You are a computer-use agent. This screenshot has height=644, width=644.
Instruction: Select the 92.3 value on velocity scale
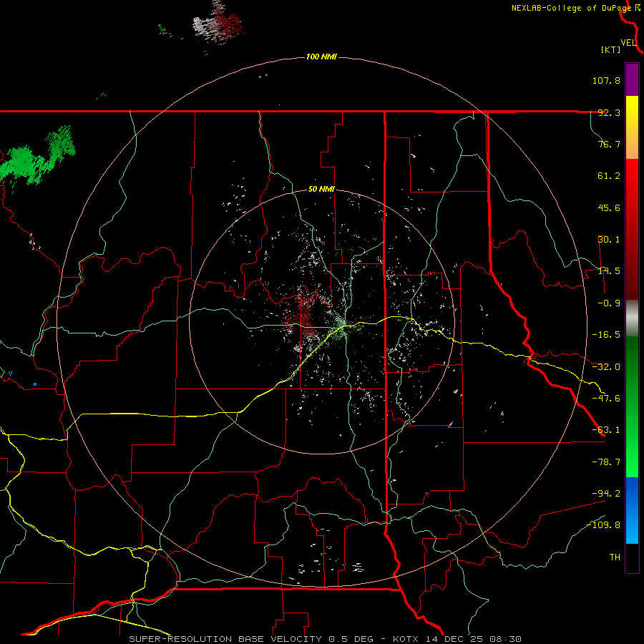609,112
